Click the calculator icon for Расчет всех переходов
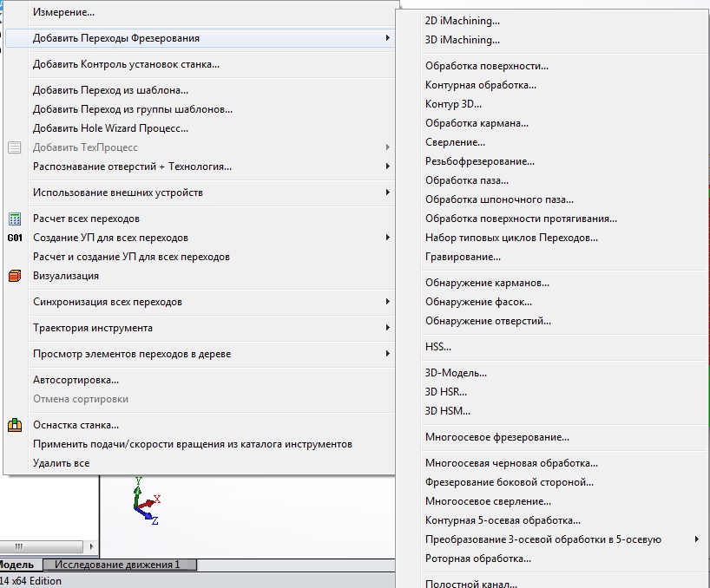The image size is (710, 588). tap(15, 219)
